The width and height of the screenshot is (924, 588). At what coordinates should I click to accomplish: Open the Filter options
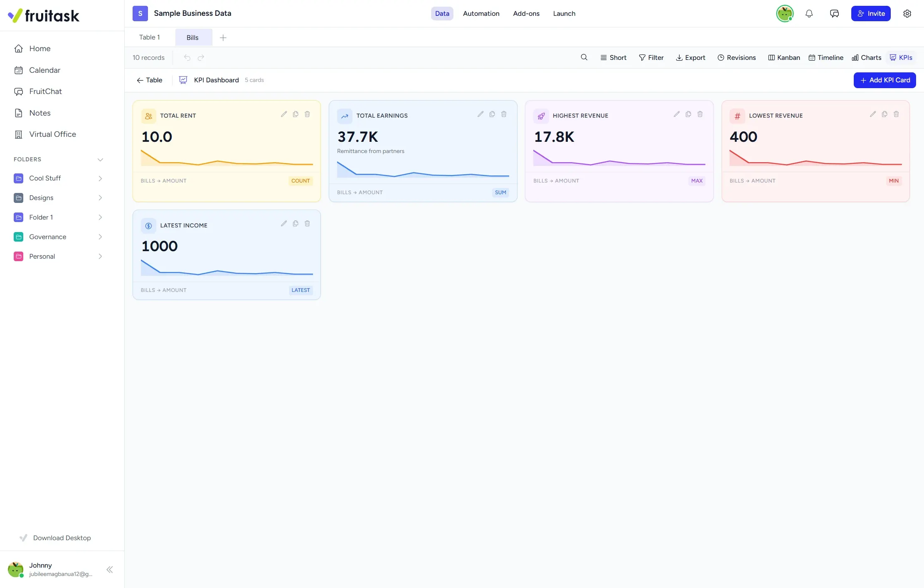pos(651,57)
